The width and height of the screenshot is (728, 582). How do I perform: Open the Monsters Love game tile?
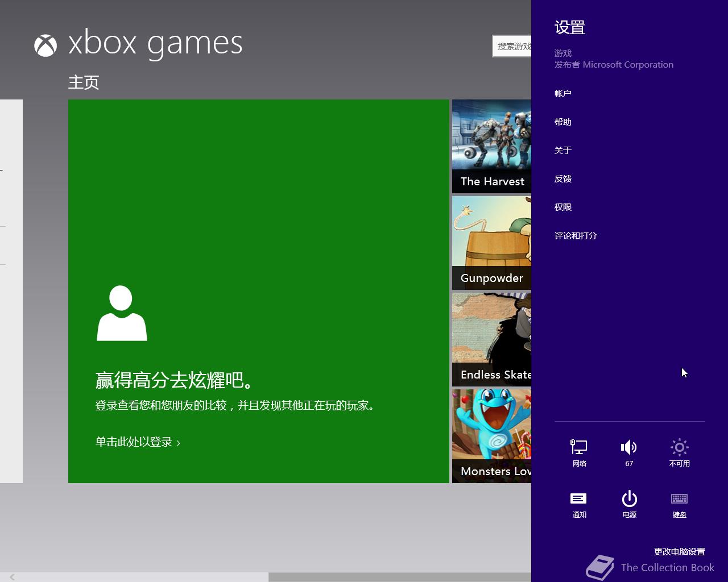(491, 436)
